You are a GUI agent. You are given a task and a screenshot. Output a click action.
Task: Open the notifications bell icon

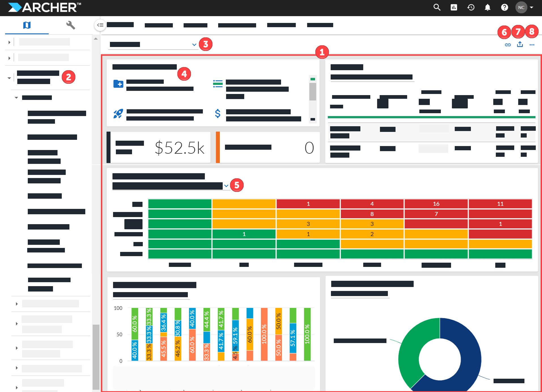(x=488, y=7)
